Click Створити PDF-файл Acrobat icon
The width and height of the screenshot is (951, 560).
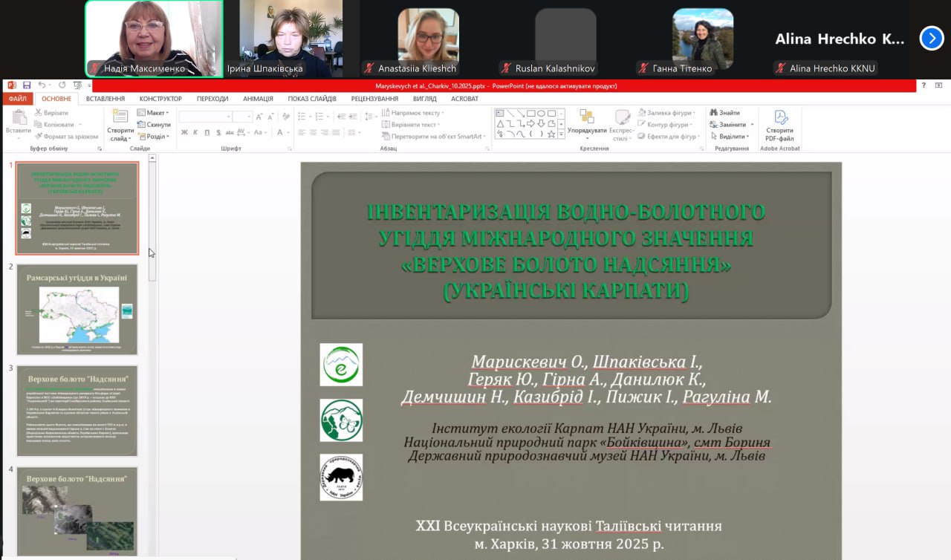(x=780, y=118)
